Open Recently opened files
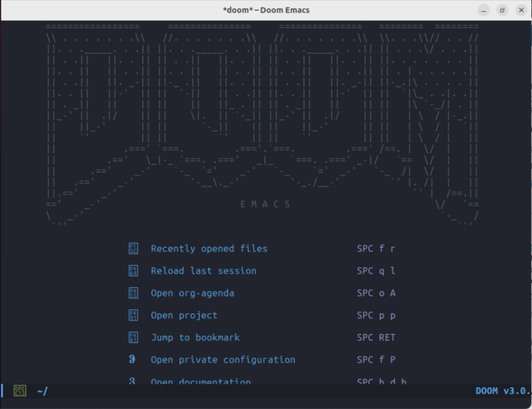This screenshot has width=532, height=409. [x=209, y=248]
